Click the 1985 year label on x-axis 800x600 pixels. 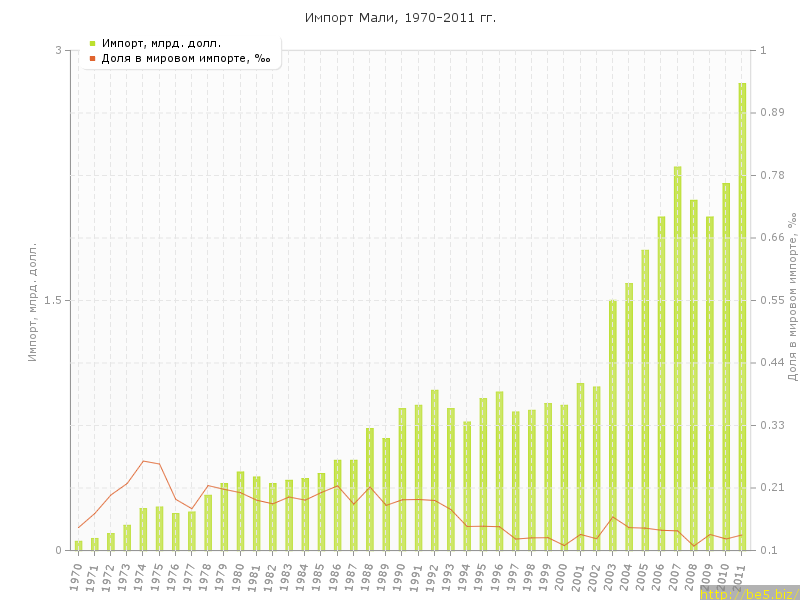click(x=320, y=577)
